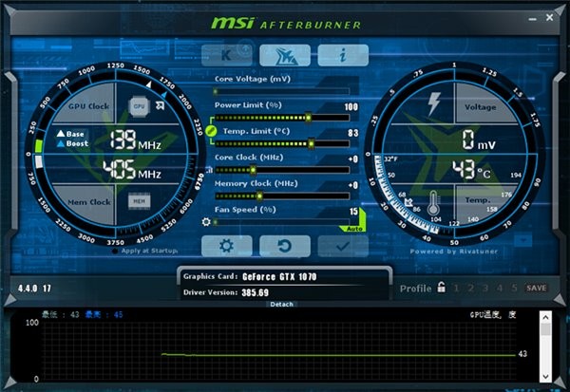Screen dimensions: 570x392
Task: Click the monitor scrollbar up arrow
Action: [x=545, y=317]
